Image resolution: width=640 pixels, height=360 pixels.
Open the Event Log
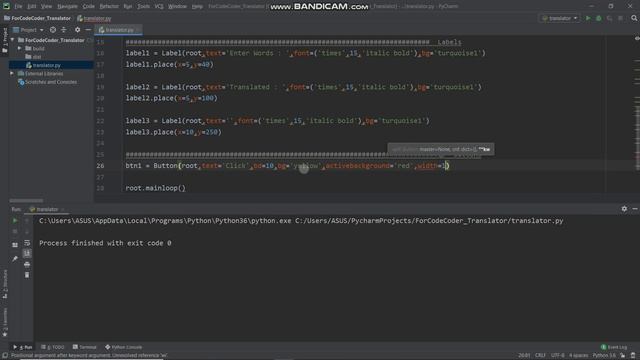pos(614,347)
